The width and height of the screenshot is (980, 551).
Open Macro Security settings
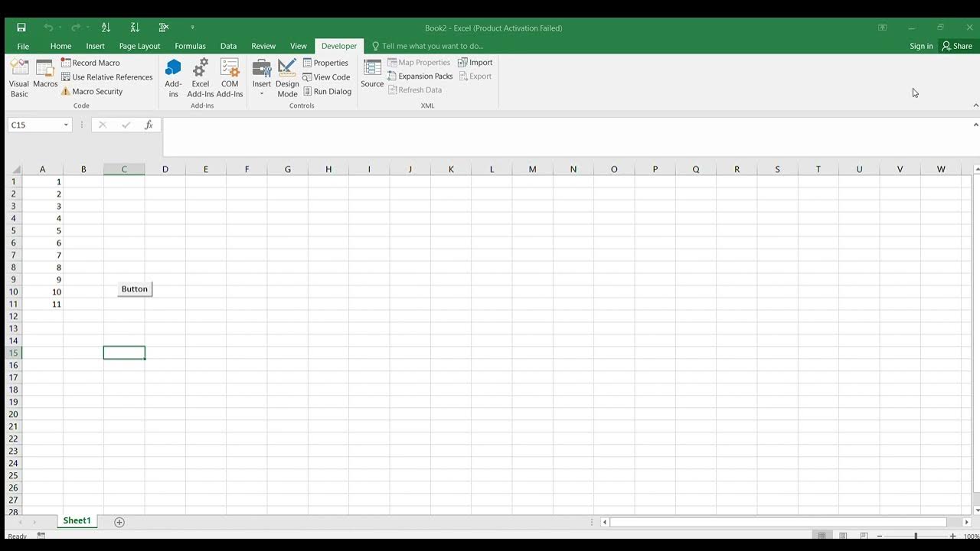click(92, 91)
